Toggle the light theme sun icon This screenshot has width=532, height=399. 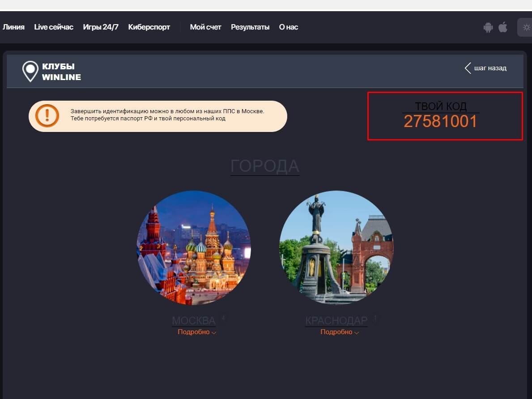[x=526, y=27]
